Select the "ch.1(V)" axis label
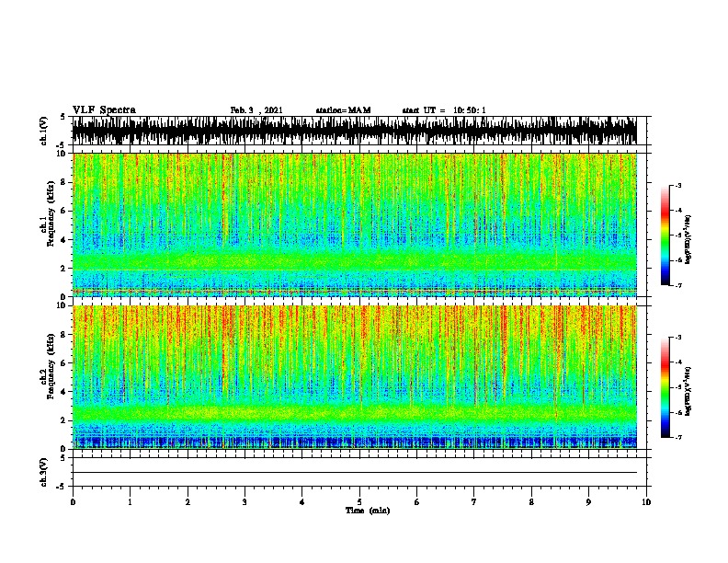The image size is (728, 563). coord(43,131)
